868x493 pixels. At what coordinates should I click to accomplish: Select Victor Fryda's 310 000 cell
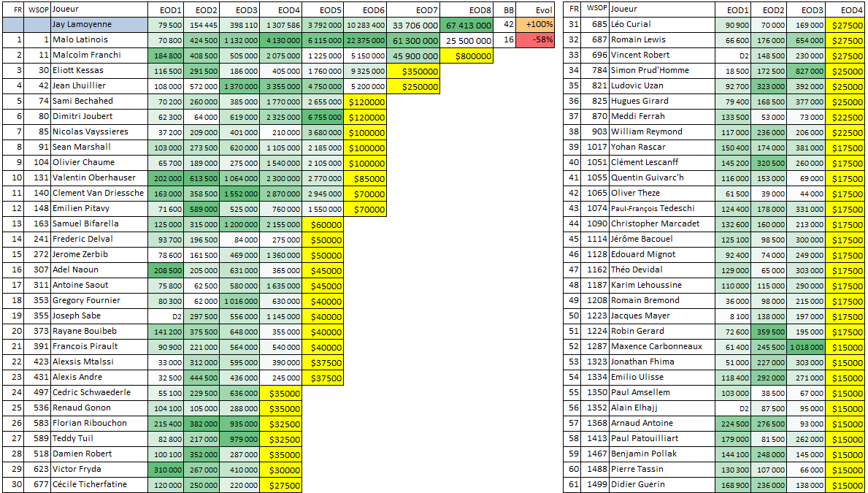166,469
